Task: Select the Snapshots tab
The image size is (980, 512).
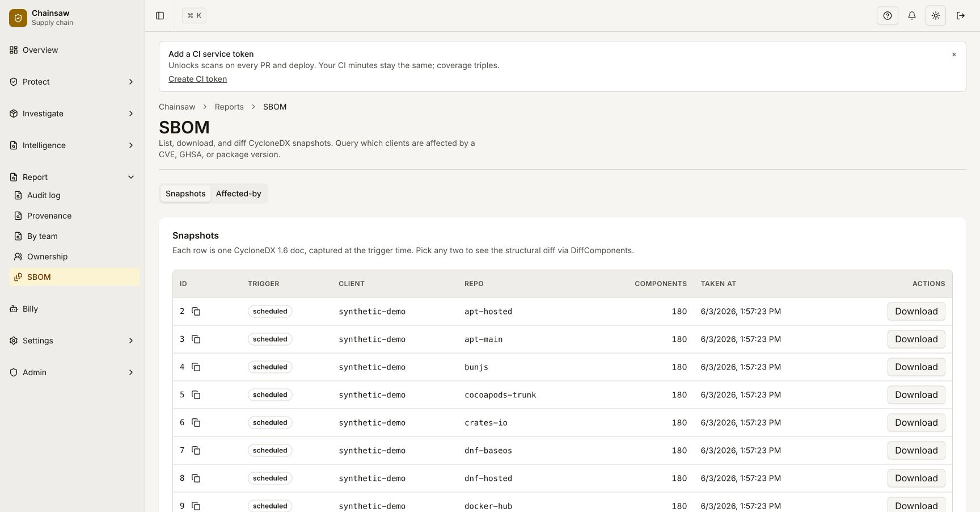Action: coord(185,194)
